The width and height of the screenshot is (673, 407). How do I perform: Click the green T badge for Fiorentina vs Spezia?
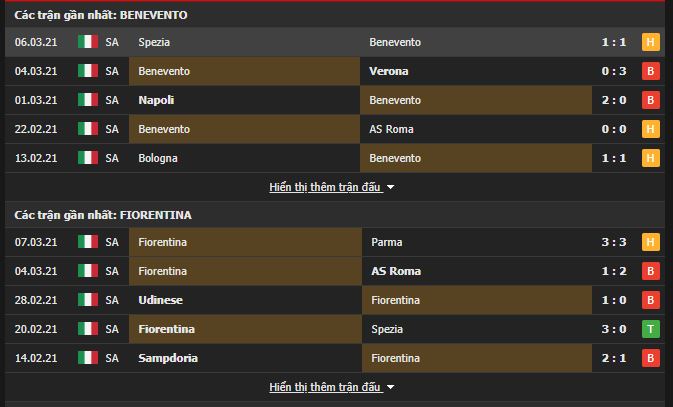[650, 329]
